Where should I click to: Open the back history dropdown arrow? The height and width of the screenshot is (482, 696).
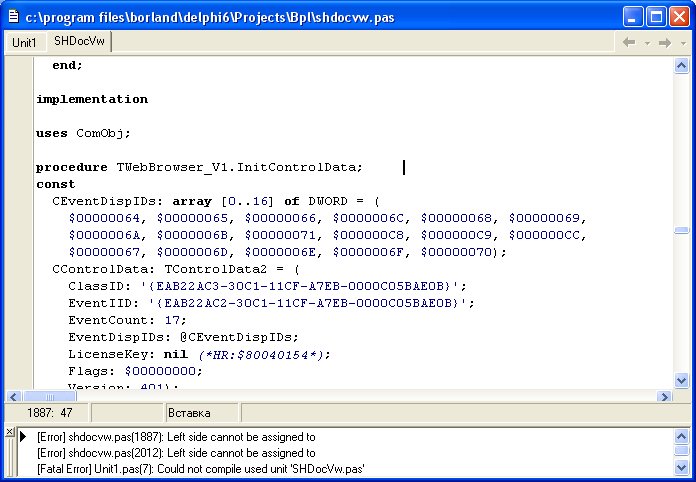tap(646, 43)
